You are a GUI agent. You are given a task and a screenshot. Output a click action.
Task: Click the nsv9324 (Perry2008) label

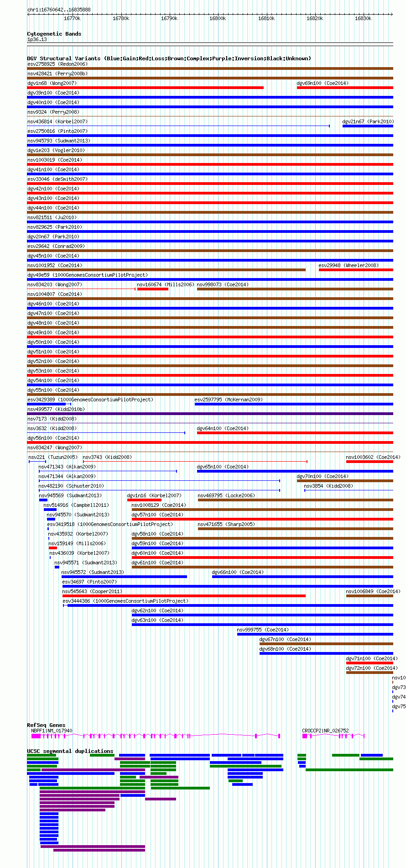click(x=53, y=112)
